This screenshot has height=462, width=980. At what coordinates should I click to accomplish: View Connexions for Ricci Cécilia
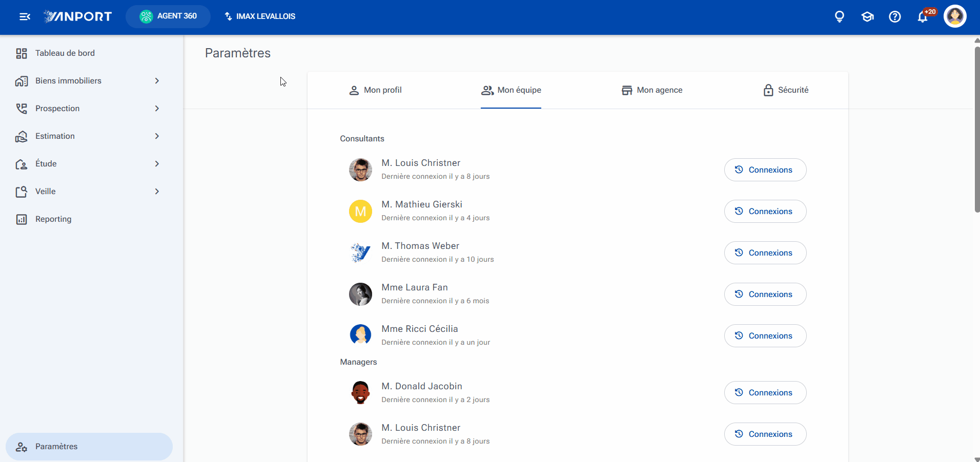tap(765, 336)
